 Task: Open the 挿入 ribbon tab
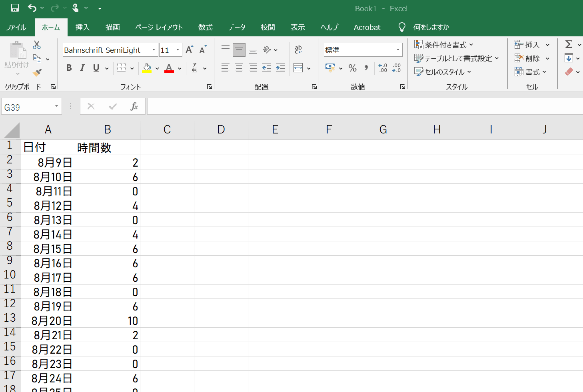point(82,27)
